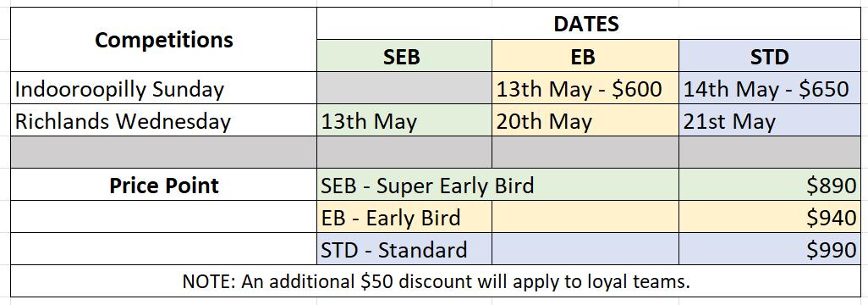Click the SEB - Super Early Bird cell
868x305 pixels.
tap(497, 184)
